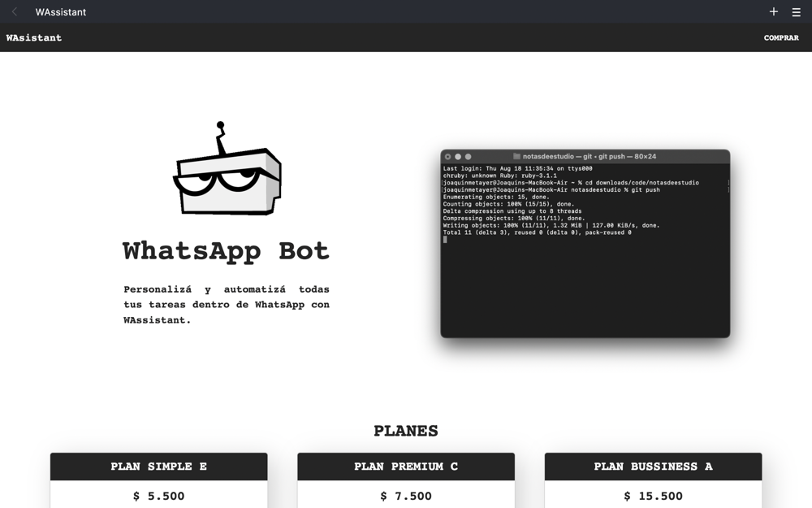Select the Plan Bussiness A card header
This screenshot has width=812, height=508.
tap(653, 467)
